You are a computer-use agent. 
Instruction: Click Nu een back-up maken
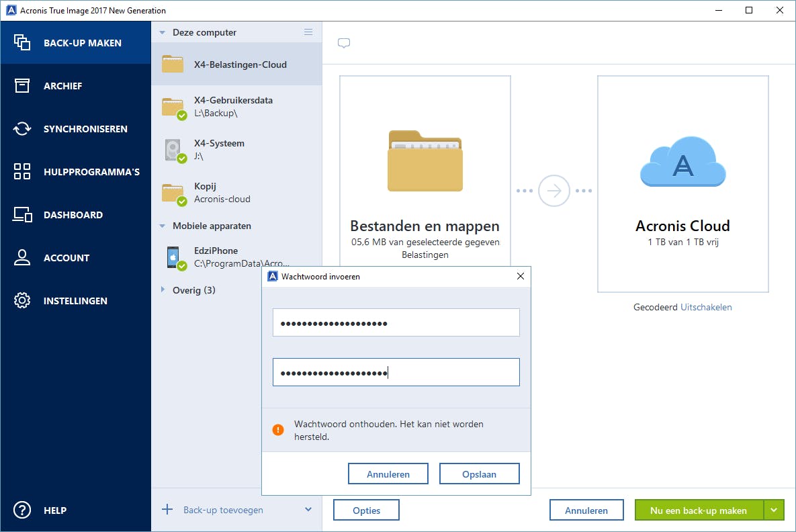(699, 511)
